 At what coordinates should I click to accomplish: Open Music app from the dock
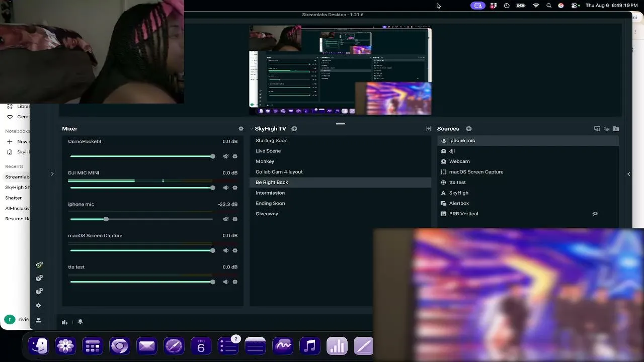(310, 346)
